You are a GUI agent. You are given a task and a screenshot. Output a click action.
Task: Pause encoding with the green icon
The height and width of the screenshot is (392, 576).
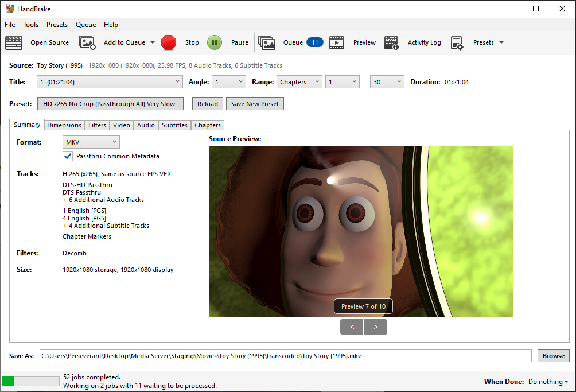pos(214,42)
